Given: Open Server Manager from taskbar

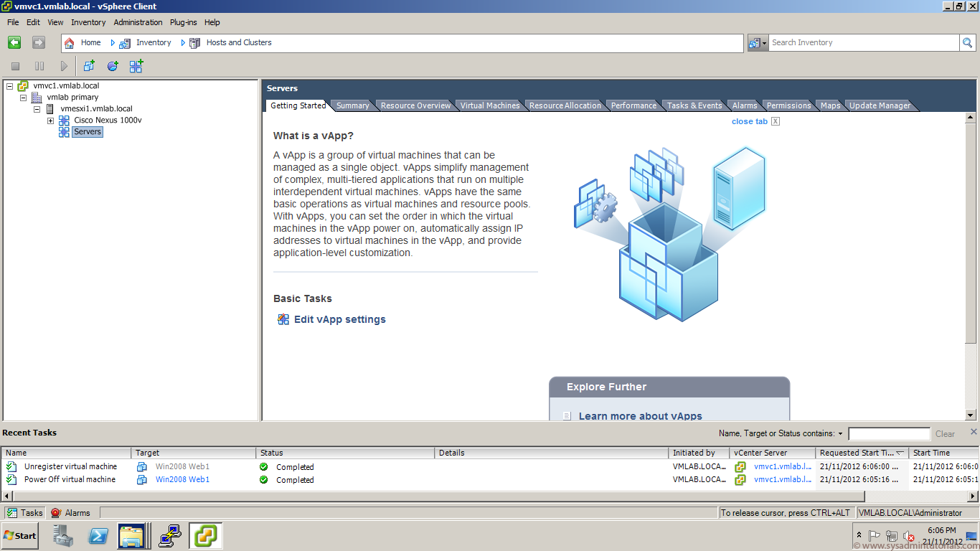Looking at the screenshot, I should pos(63,536).
